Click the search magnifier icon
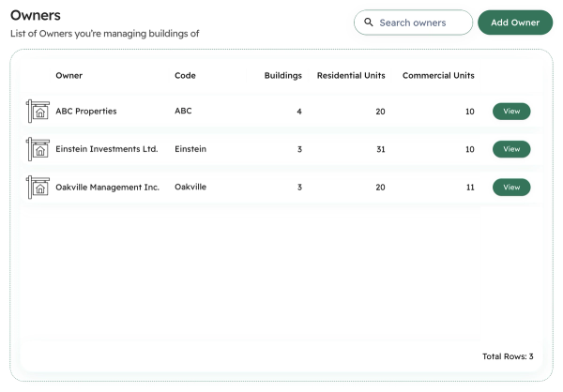Viewport: 563px width, 392px height. tap(369, 23)
